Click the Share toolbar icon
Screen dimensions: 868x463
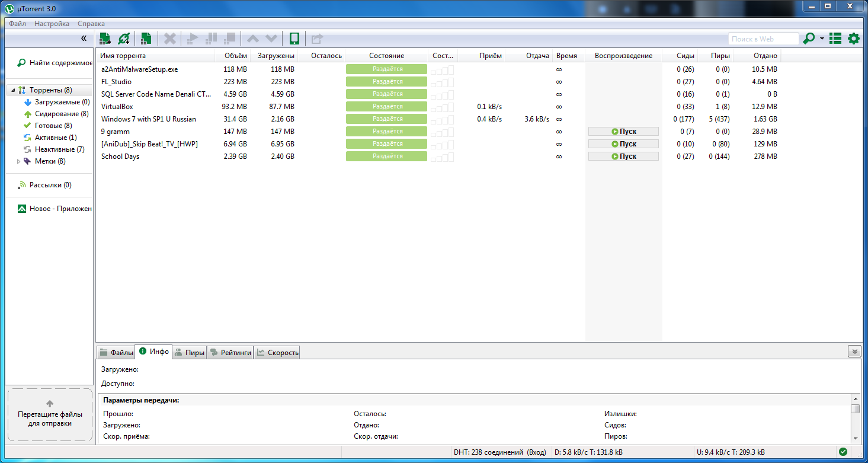coord(317,39)
